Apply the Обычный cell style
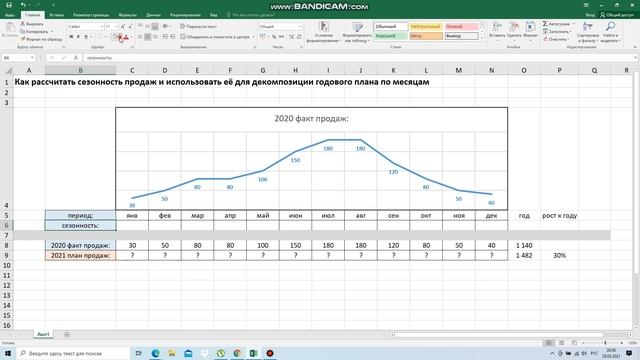This screenshot has width=640, height=360. click(x=391, y=27)
